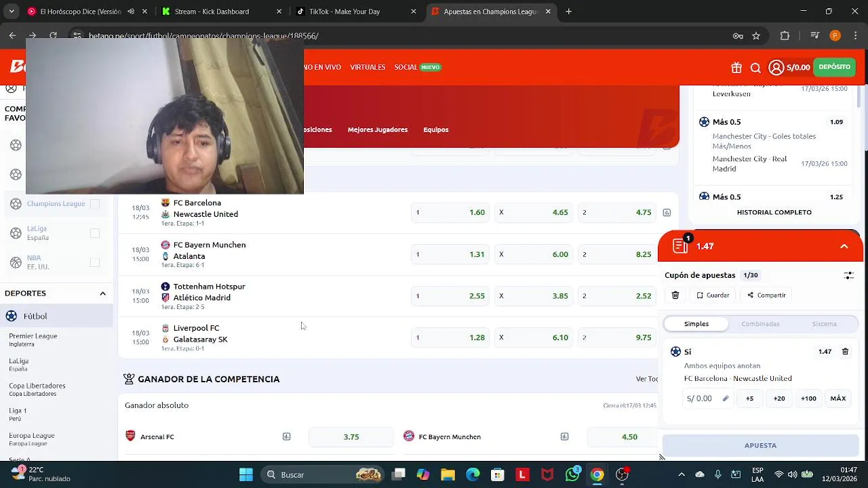Image resolution: width=868 pixels, height=488 pixels.
Task: Open HISTORIAL COMPLETO link
Action: (x=774, y=213)
